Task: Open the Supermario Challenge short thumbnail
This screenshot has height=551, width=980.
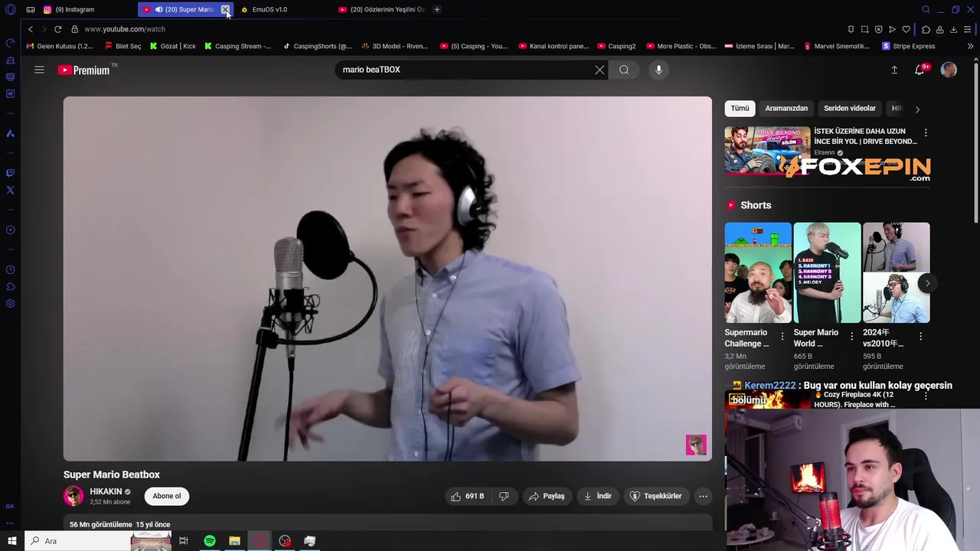Action: (x=758, y=272)
